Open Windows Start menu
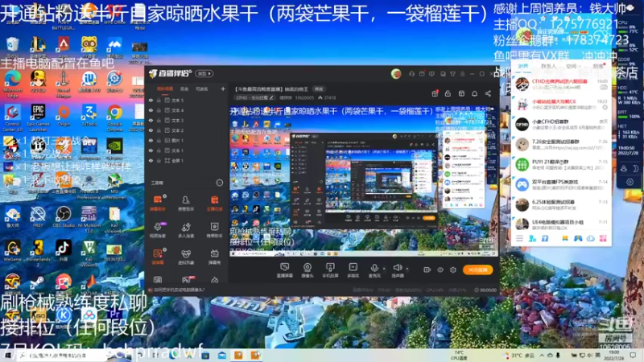 7,356
